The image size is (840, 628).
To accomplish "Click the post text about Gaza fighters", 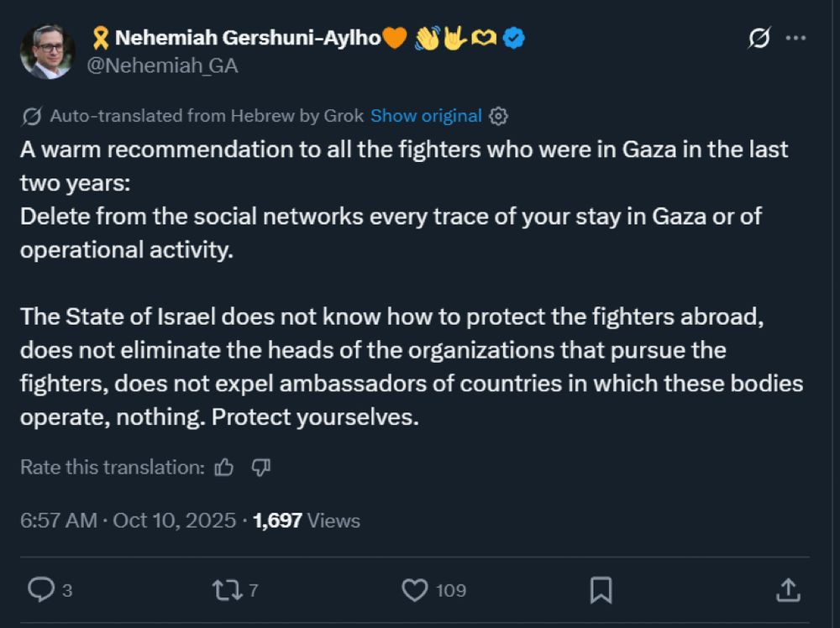I will click(403, 282).
